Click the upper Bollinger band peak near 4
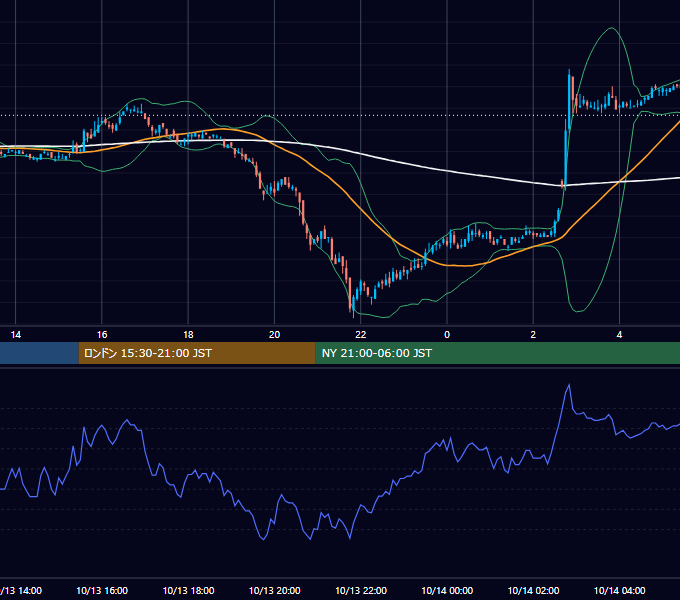The width and height of the screenshot is (680, 600). 611,29
